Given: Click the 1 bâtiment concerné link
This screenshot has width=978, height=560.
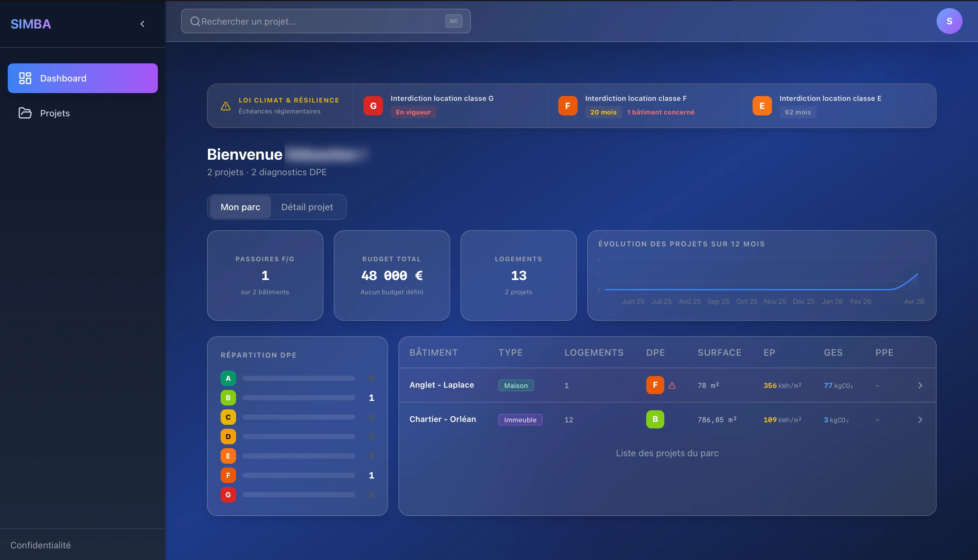Looking at the screenshot, I should [661, 112].
